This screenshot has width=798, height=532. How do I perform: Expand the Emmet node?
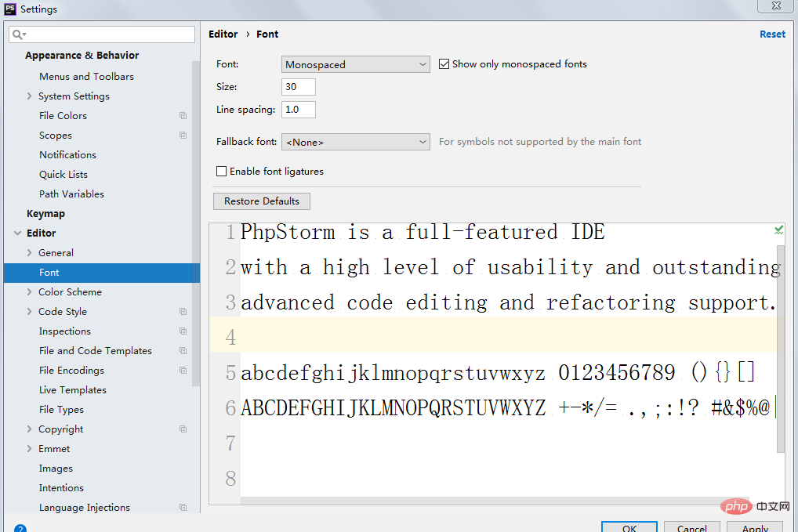30,449
